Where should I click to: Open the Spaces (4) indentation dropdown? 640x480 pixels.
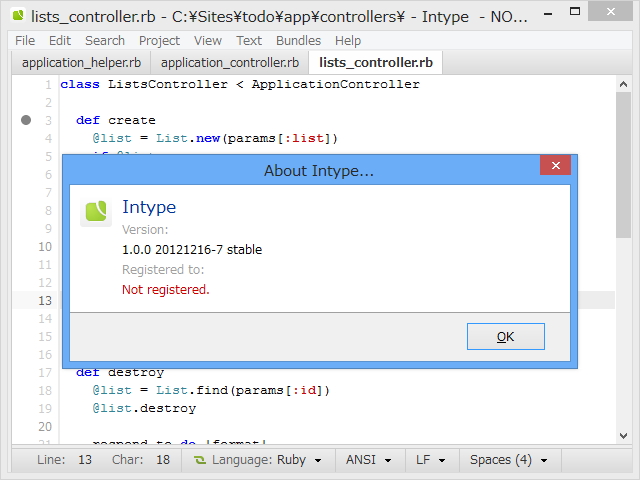click(509, 460)
